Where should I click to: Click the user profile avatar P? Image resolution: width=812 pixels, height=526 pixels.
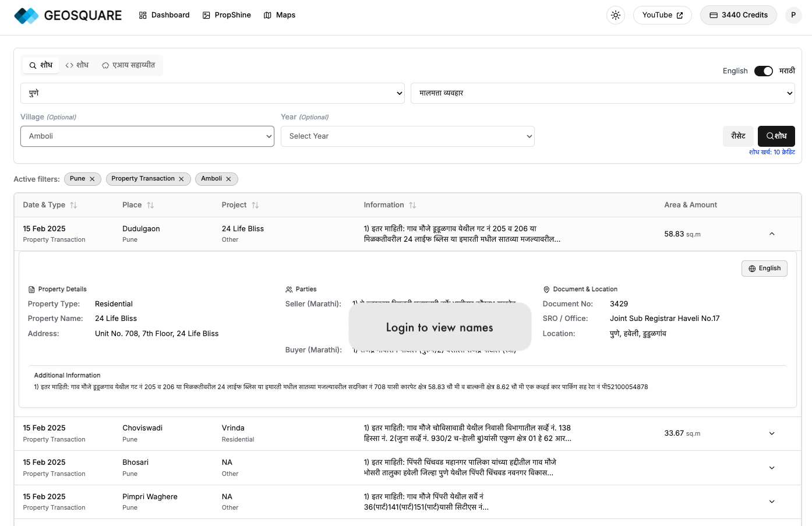pos(793,15)
